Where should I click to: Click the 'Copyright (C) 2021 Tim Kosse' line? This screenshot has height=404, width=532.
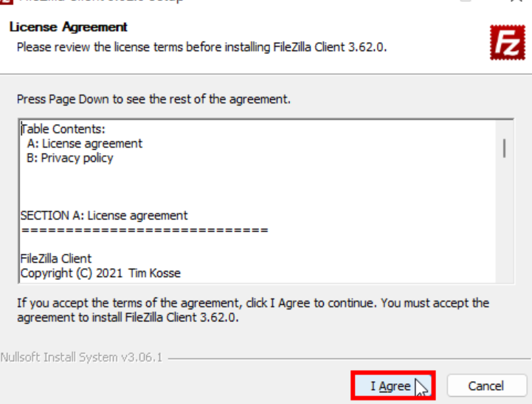(x=100, y=273)
